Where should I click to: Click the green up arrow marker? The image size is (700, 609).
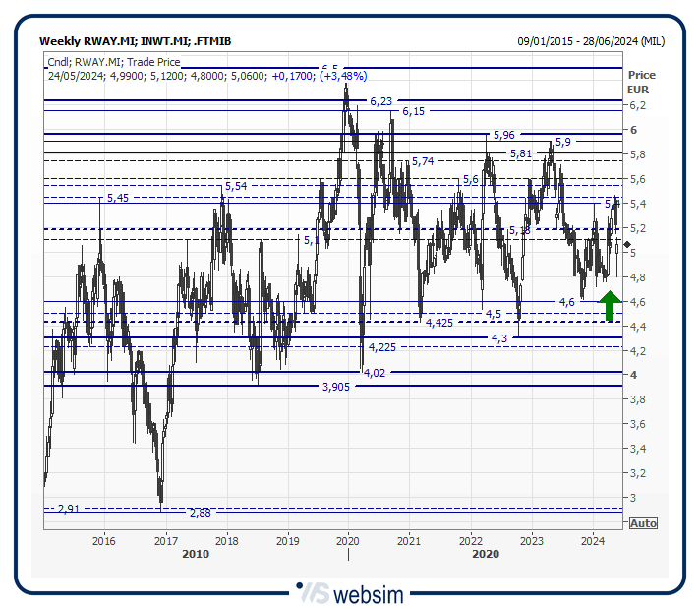pyautogui.click(x=610, y=306)
